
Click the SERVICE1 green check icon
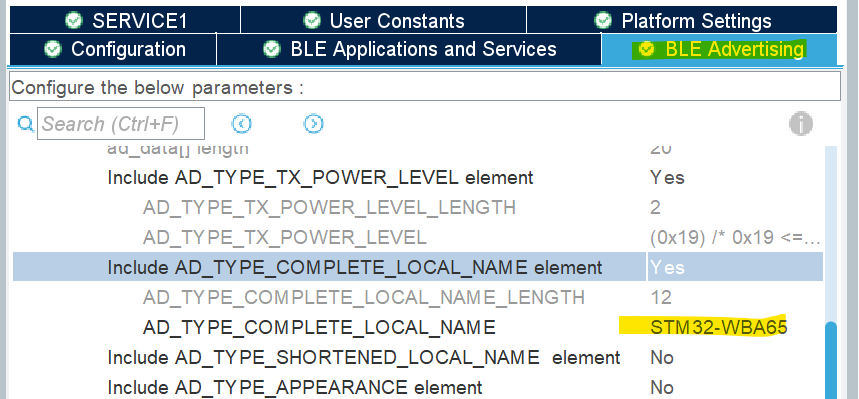coord(73,20)
